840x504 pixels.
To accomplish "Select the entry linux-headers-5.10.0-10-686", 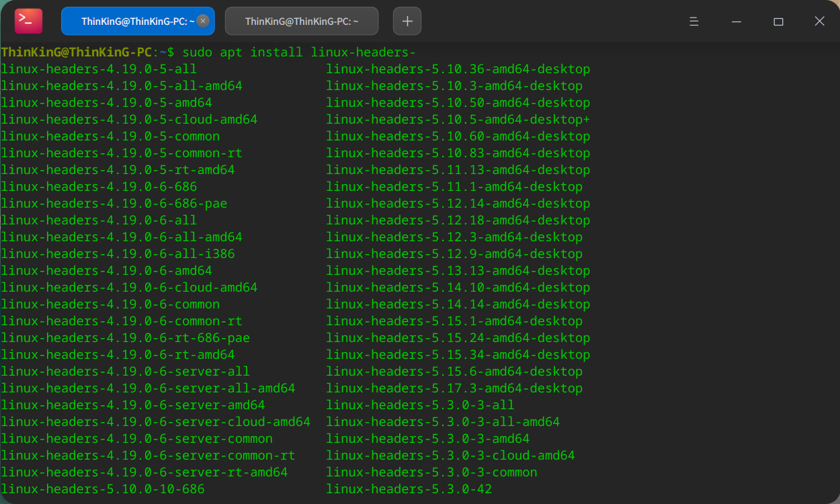I will (x=102, y=489).
